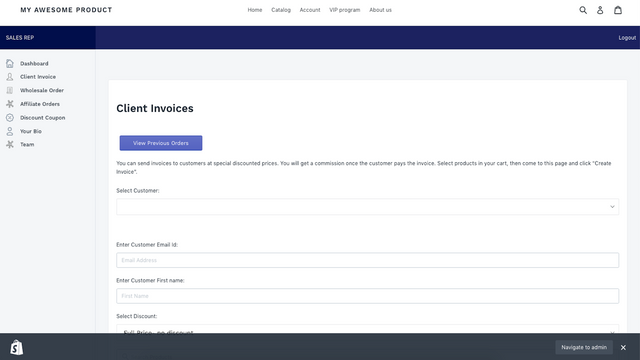Focus the Email Address input field
The image size is (640, 360).
(367, 260)
